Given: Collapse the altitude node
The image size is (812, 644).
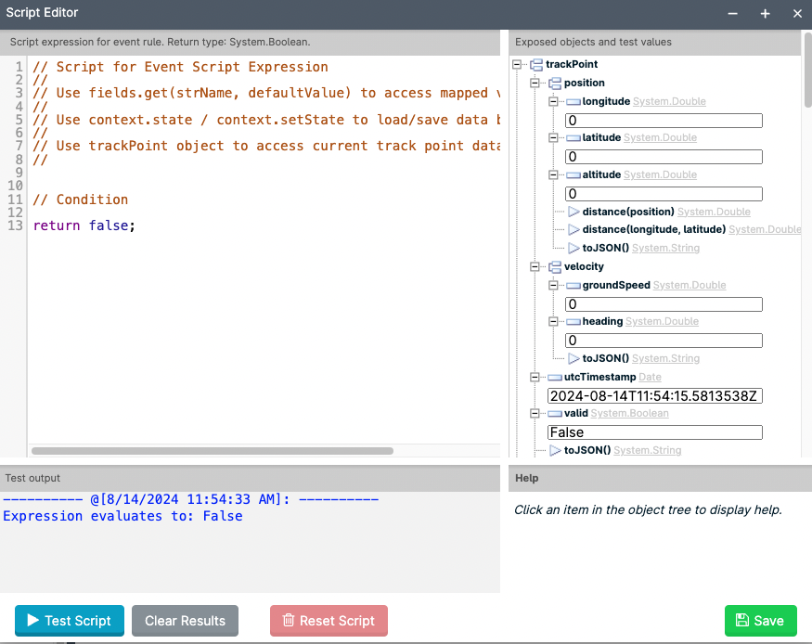Looking at the screenshot, I should pos(553,175).
